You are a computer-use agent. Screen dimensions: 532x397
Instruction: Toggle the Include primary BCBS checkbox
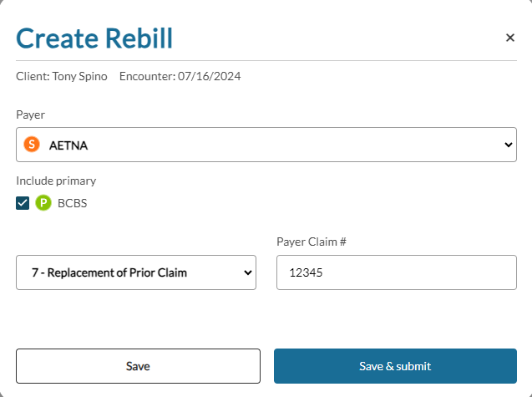click(x=23, y=202)
